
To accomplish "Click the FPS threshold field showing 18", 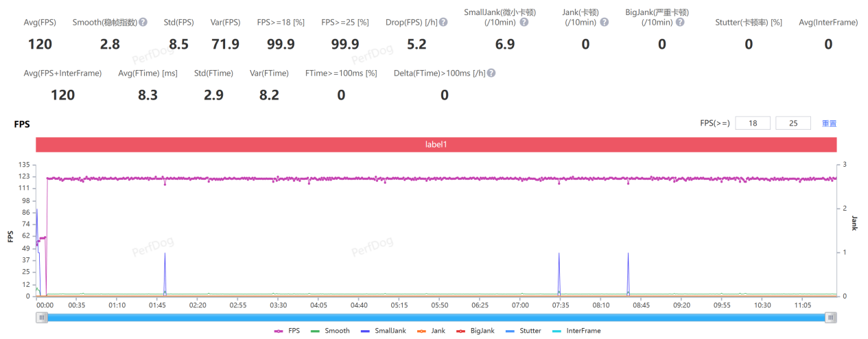I will [x=753, y=124].
